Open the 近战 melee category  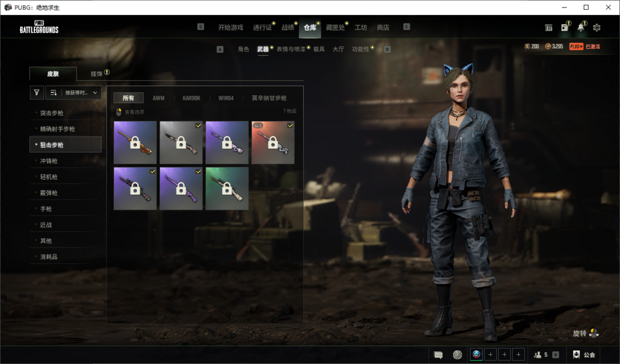[65, 224]
